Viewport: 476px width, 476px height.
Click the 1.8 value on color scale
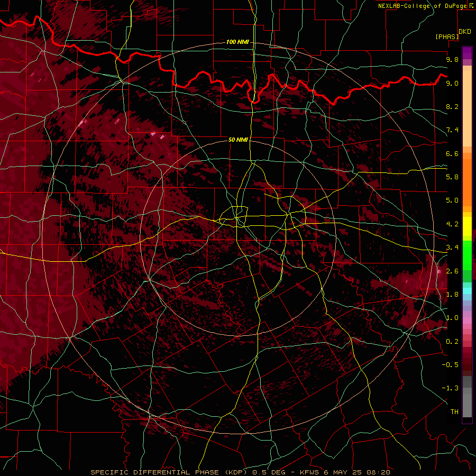[x=452, y=295]
